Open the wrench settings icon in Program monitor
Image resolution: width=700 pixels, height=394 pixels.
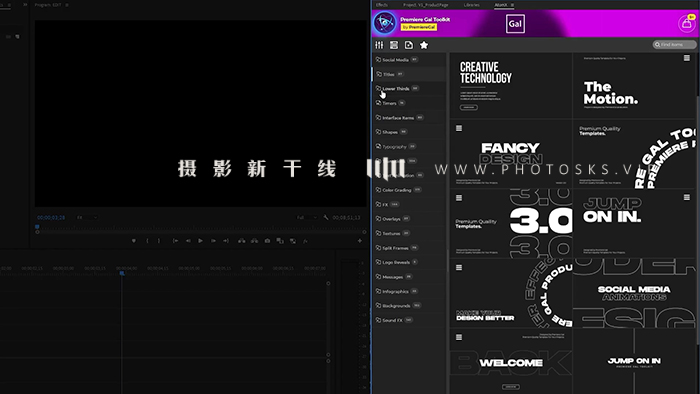[326, 217]
